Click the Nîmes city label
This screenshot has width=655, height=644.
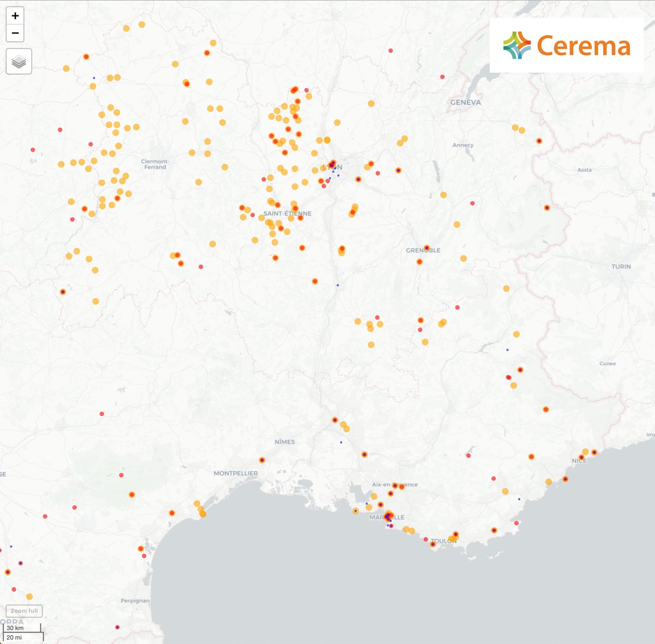click(284, 442)
